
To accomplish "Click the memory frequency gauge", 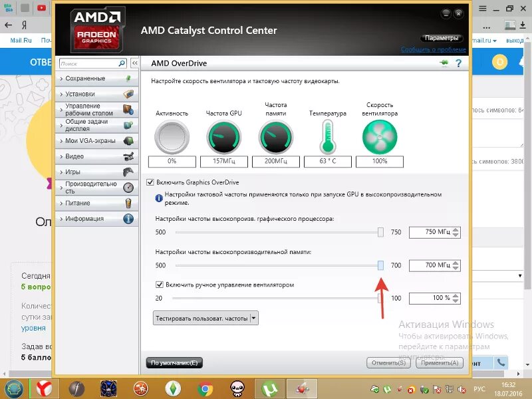I will pyautogui.click(x=276, y=137).
